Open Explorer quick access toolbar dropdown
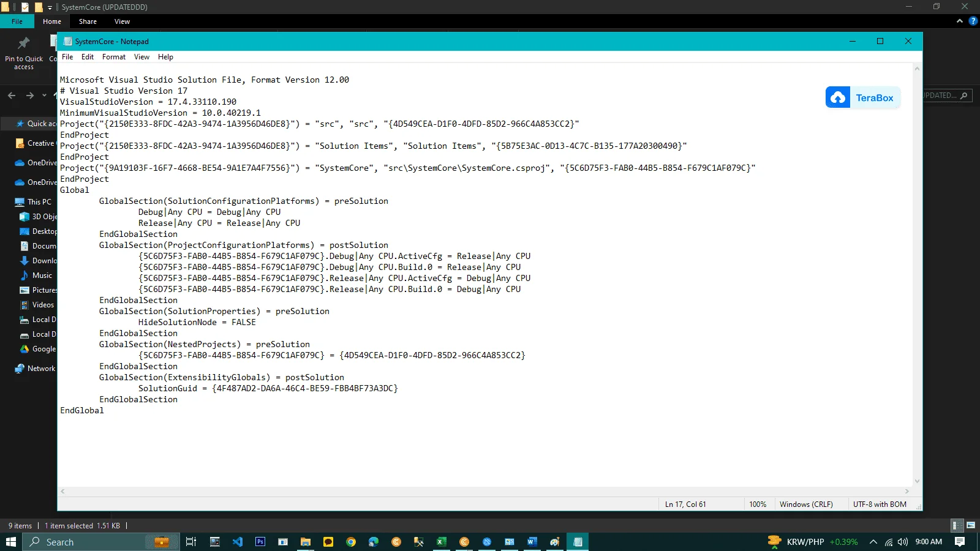Screen dimensions: 980x551 click(x=50, y=7)
